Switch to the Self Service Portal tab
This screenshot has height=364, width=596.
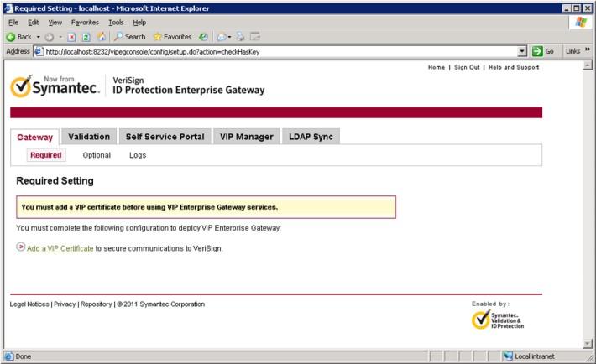(x=165, y=137)
